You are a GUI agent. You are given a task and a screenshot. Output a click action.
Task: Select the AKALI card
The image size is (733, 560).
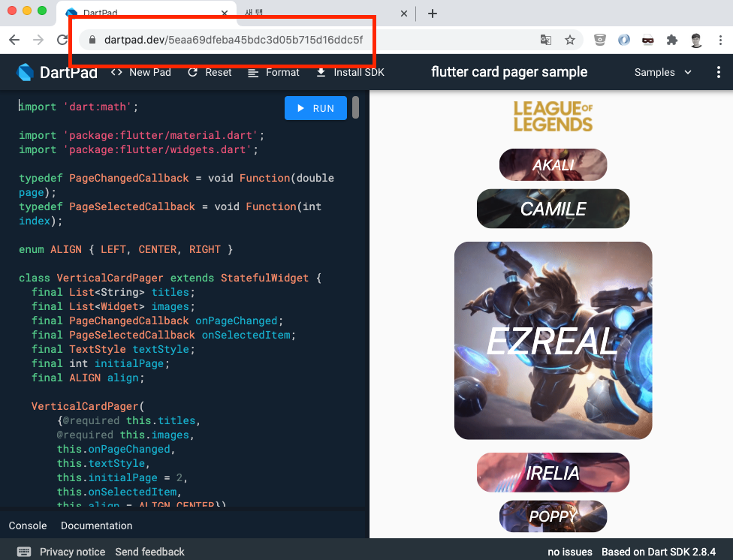pos(553,164)
